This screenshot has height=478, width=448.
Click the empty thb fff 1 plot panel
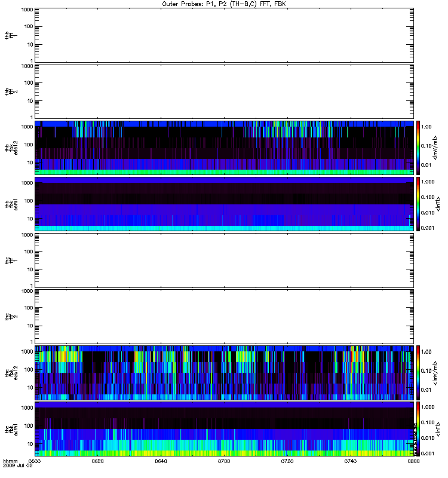(224, 35)
